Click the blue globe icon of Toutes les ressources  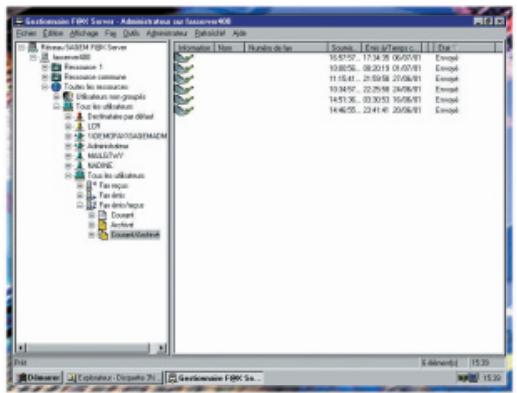tap(56, 87)
